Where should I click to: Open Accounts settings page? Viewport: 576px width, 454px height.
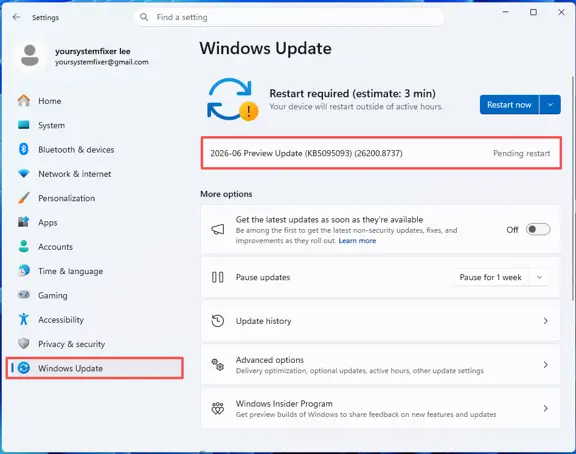click(x=94, y=246)
